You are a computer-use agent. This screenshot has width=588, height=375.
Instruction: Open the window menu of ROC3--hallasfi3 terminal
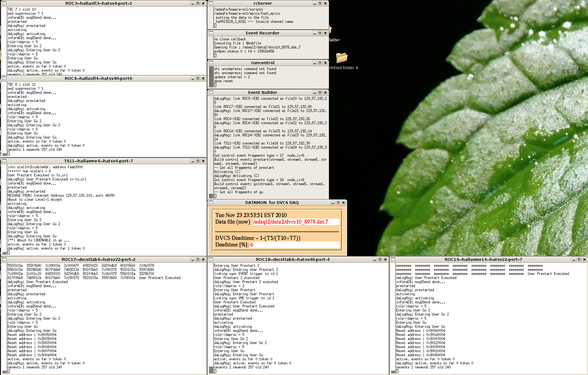coord(4,3)
